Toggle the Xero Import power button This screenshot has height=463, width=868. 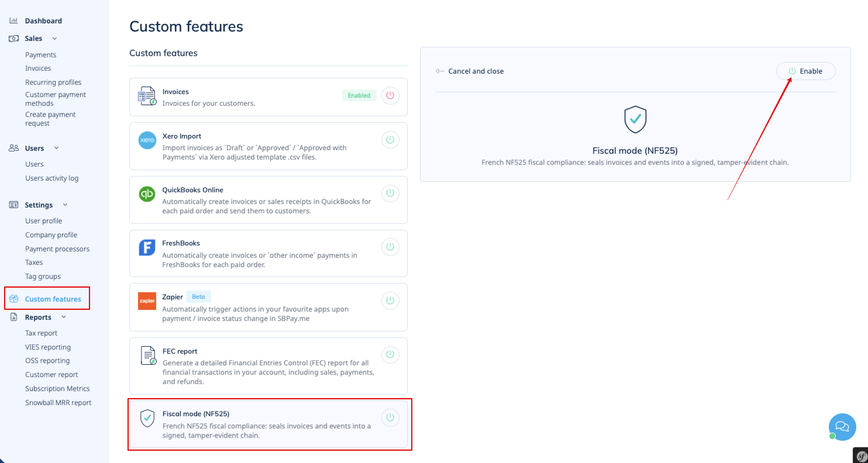point(390,140)
